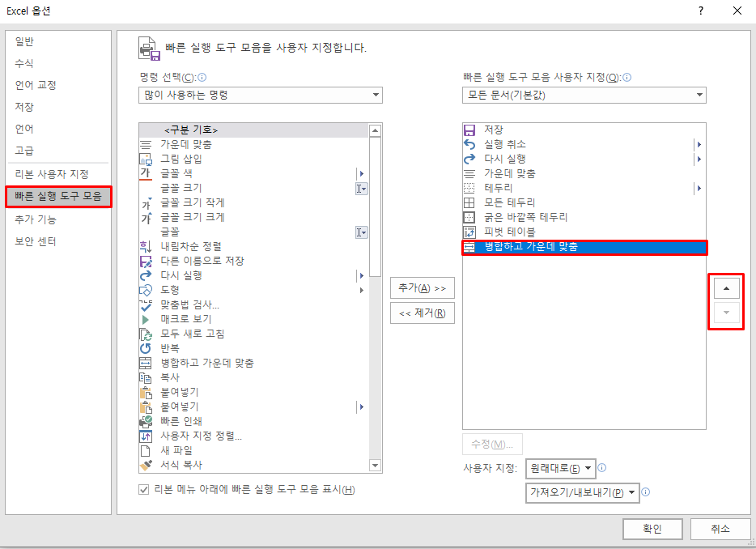Click the 실행 취소 undo icon
This screenshot has height=549, width=756.
pos(469,144)
